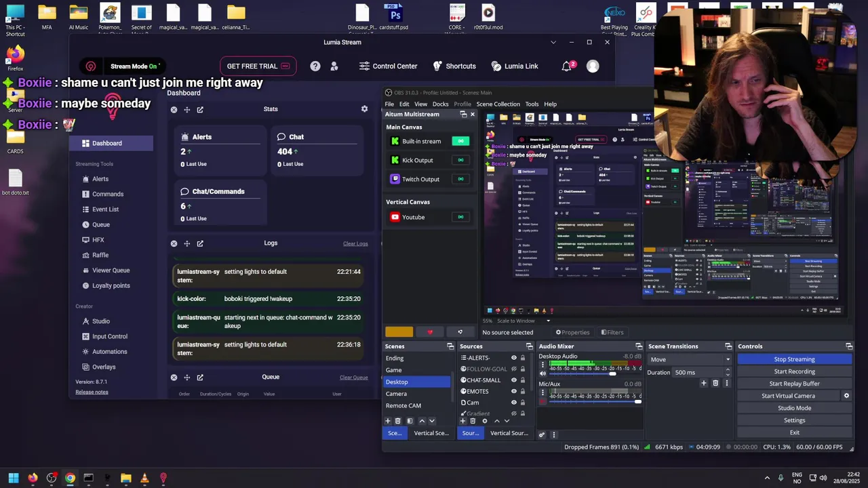Open advanced audio properties in Audio Mixer
This screenshot has height=488, width=868.
click(x=542, y=435)
